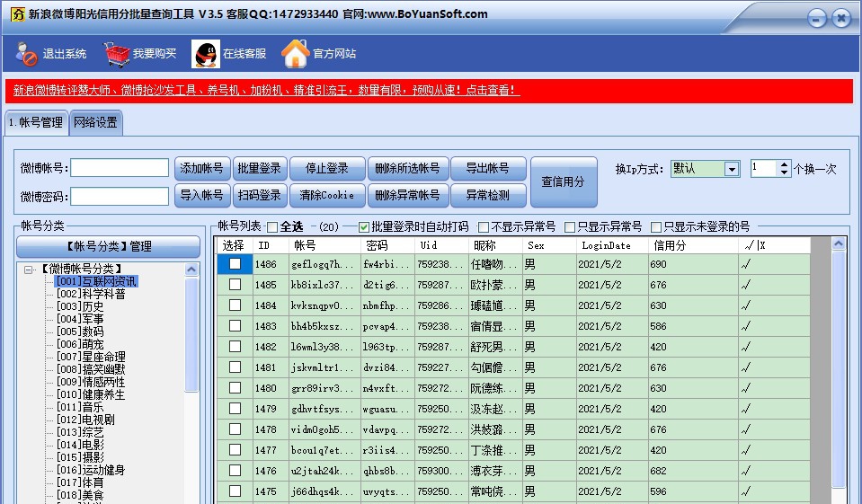Check the box for account ID 1482
The image size is (862, 504).
(x=235, y=347)
